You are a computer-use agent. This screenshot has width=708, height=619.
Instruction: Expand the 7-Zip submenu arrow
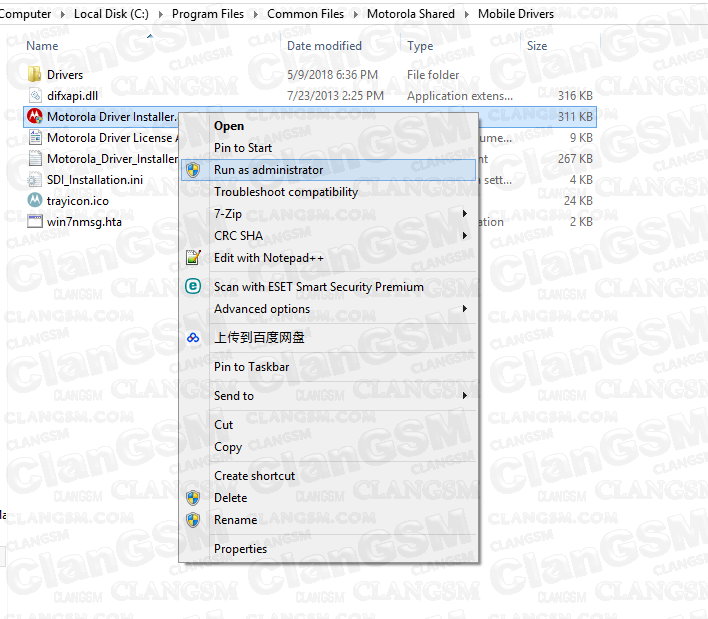click(465, 214)
